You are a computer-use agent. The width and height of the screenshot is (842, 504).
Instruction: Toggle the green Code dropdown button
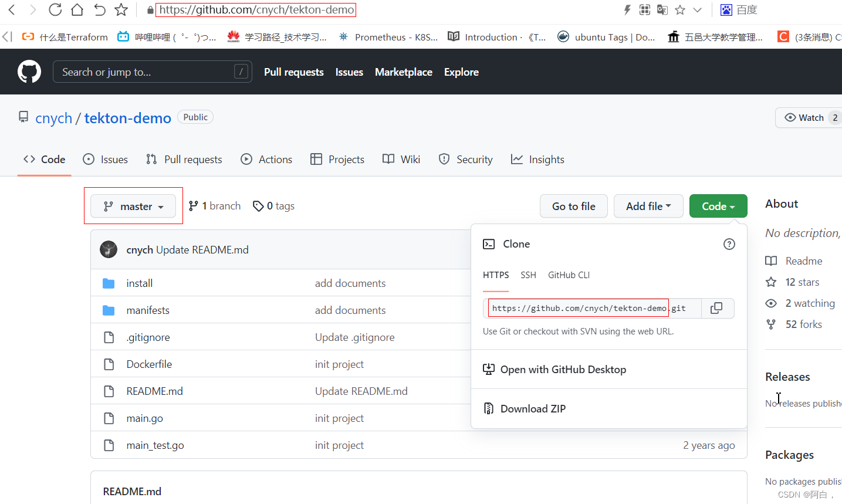tap(718, 206)
